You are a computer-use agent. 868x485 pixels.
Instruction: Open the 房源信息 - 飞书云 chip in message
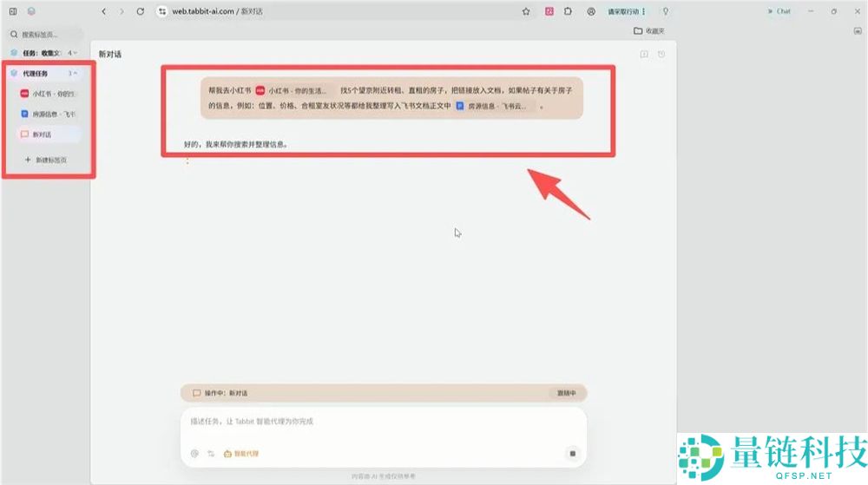pyautogui.click(x=493, y=106)
